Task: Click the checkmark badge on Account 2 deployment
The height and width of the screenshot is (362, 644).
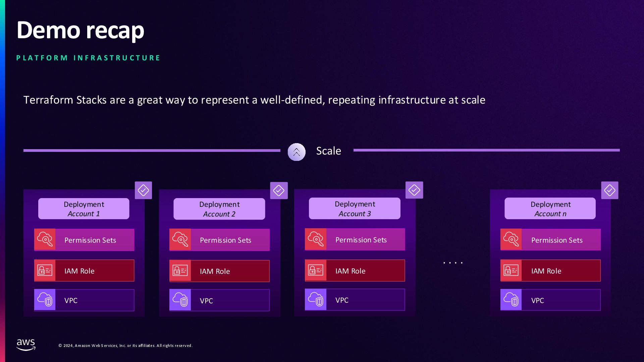Action: [279, 190]
